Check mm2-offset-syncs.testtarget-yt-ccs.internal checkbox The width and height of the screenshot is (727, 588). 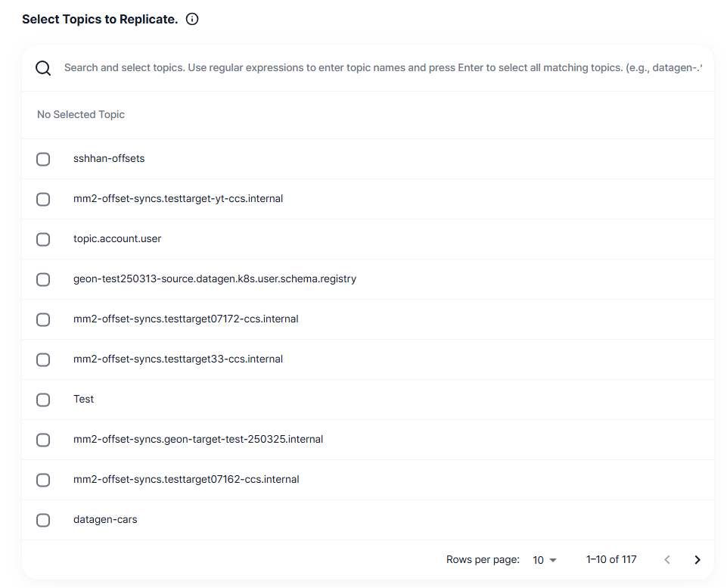(x=43, y=199)
